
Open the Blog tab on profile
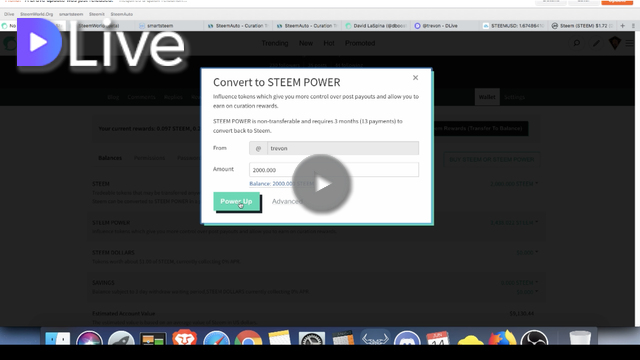pos(113,97)
